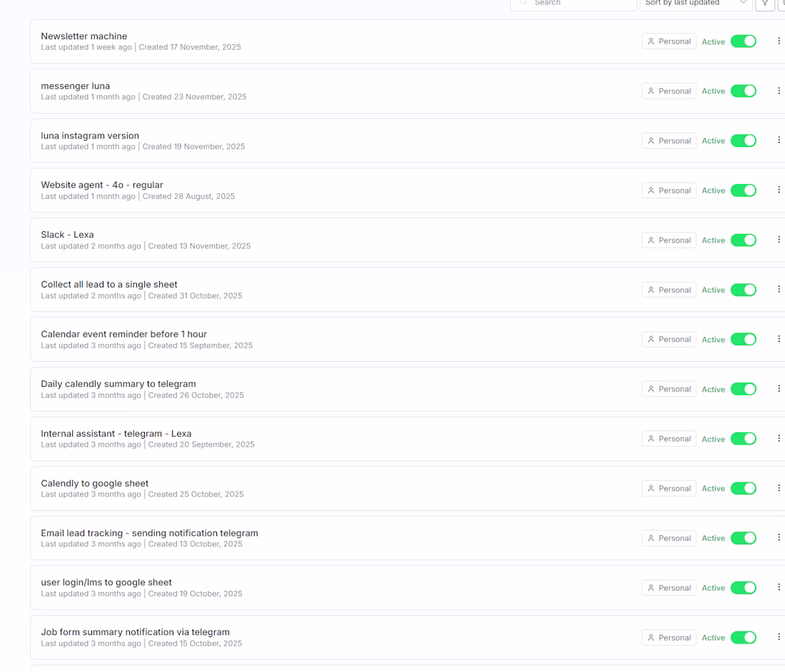Open the Calendly to google sheet workflow
Viewport: 785px width, 672px height.
click(95, 484)
